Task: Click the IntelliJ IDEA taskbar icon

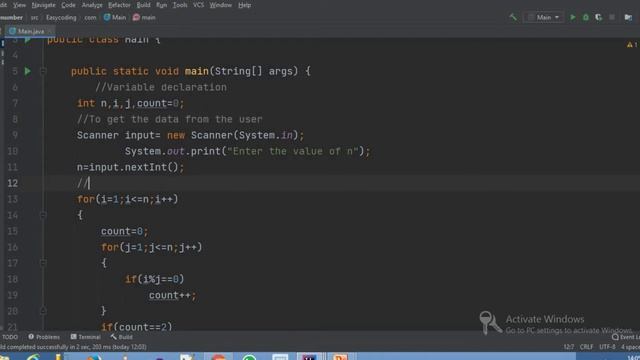Action: tap(309, 357)
